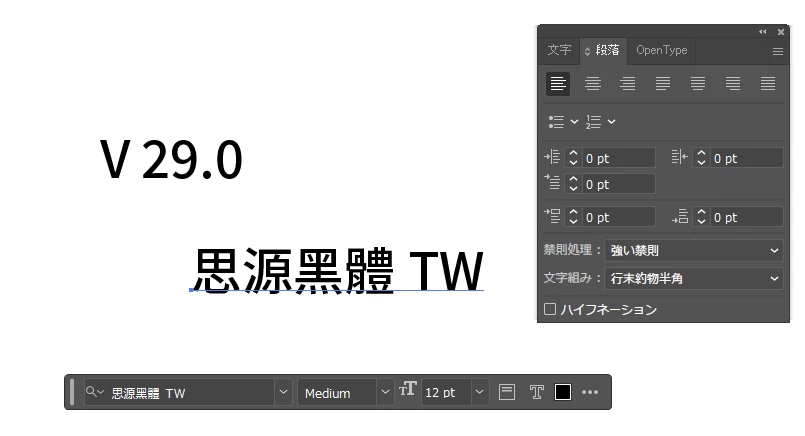Collapse the panel with double arrows
The width and height of the screenshot is (805, 436).
(762, 32)
